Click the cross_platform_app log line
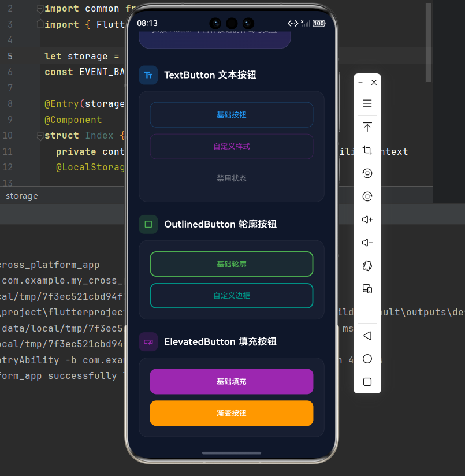This screenshot has height=476, width=465. pyautogui.click(x=50, y=265)
